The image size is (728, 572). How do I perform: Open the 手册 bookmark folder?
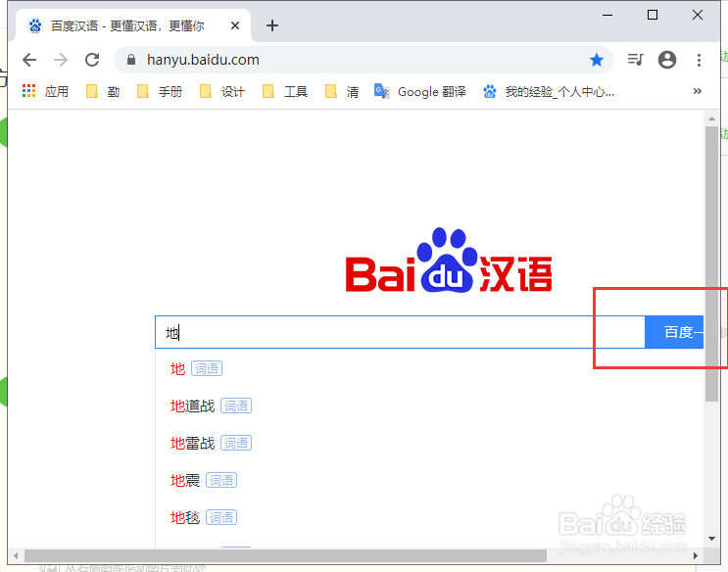(160, 91)
